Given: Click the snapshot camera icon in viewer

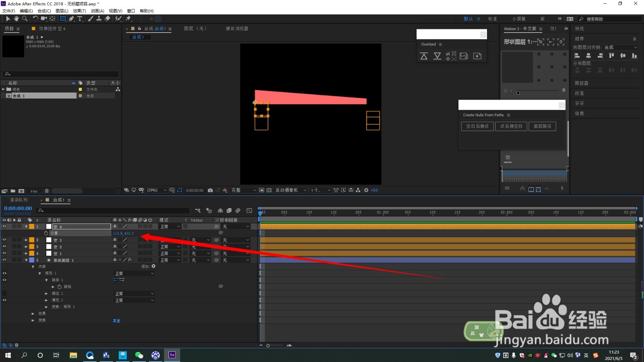Looking at the screenshot, I should pyautogui.click(x=210, y=190).
